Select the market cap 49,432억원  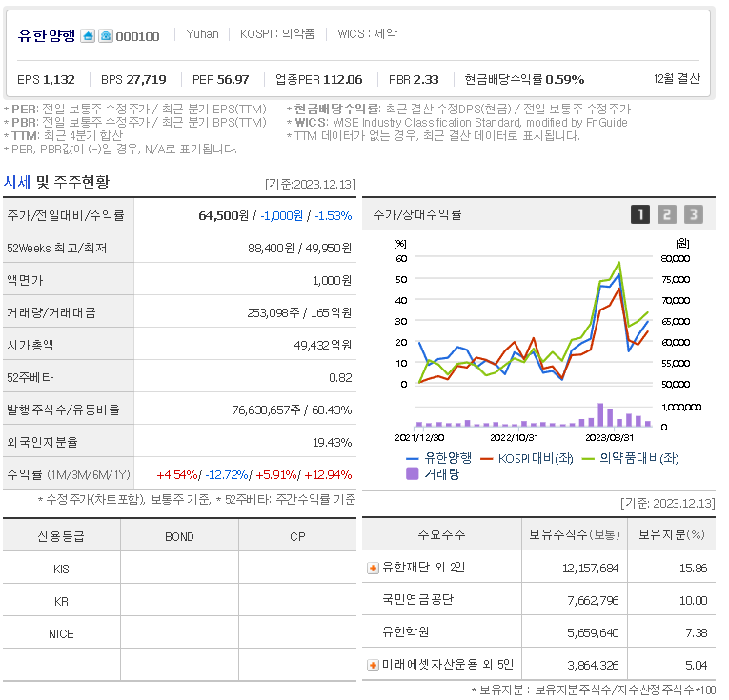(x=323, y=346)
